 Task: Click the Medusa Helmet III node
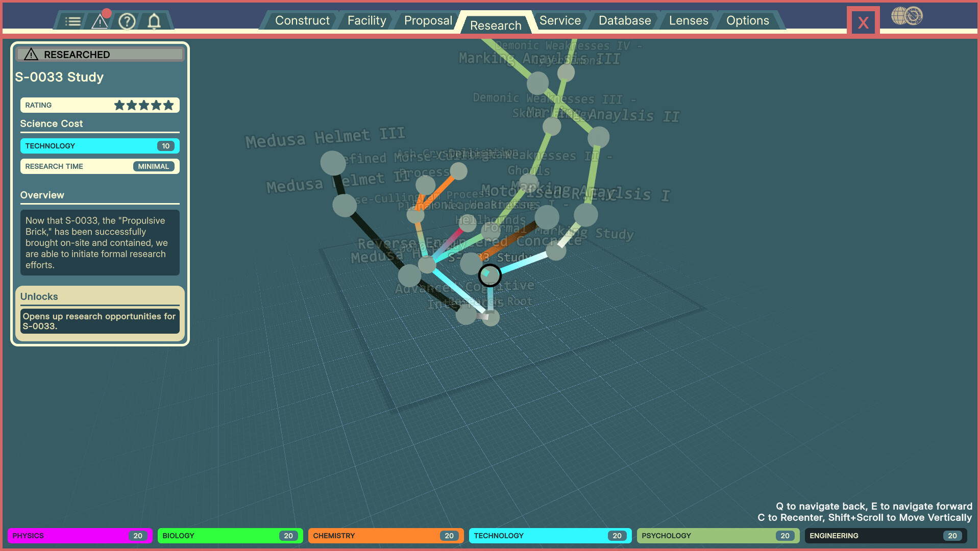click(x=333, y=163)
